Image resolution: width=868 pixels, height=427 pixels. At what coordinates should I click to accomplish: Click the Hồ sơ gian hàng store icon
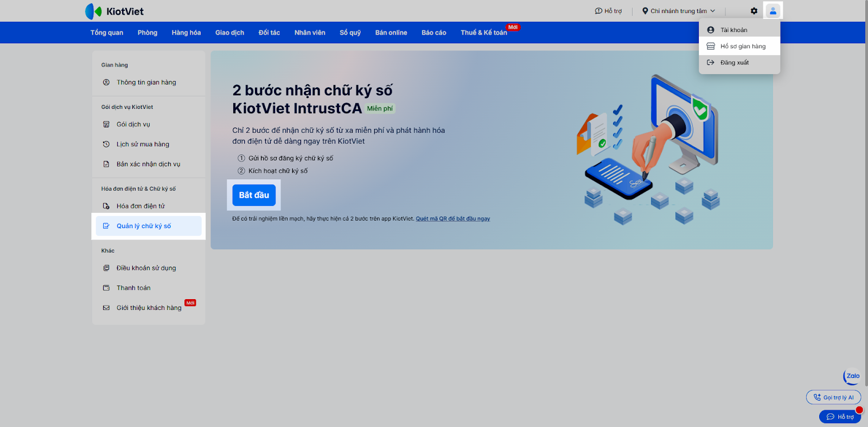tap(711, 47)
